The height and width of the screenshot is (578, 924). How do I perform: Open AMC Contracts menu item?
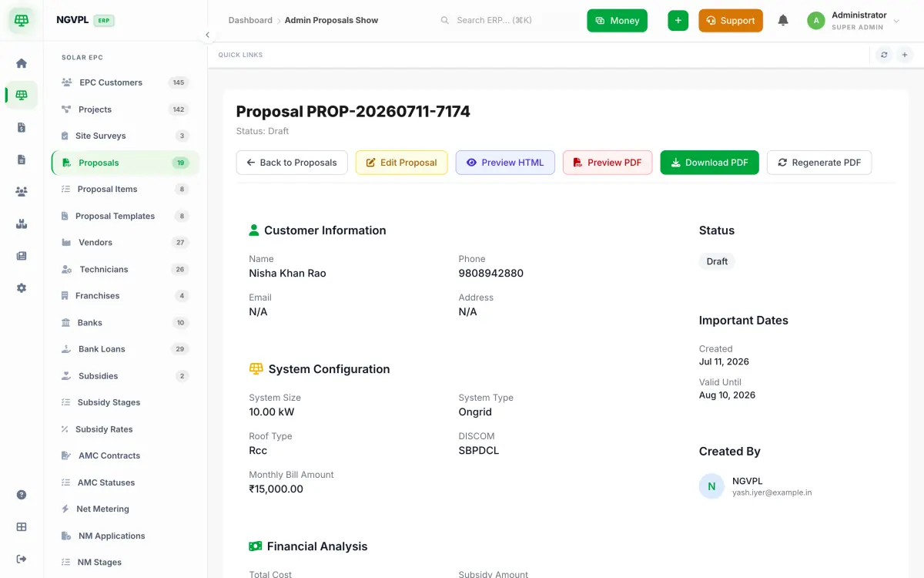(125, 455)
